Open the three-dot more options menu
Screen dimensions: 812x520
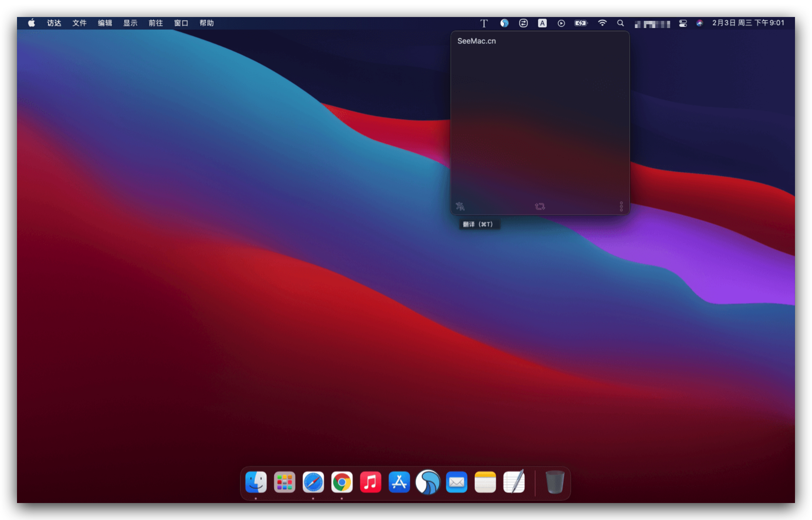(x=621, y=206)
